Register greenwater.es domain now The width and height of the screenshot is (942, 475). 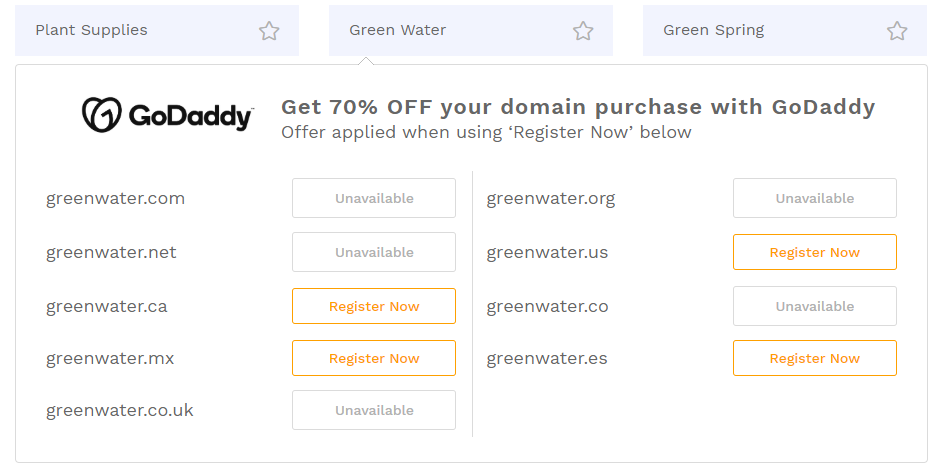815,358
